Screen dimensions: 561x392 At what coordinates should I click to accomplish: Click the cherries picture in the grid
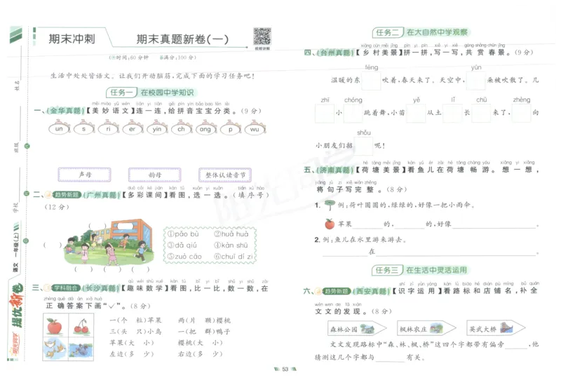tap(81, 325)
